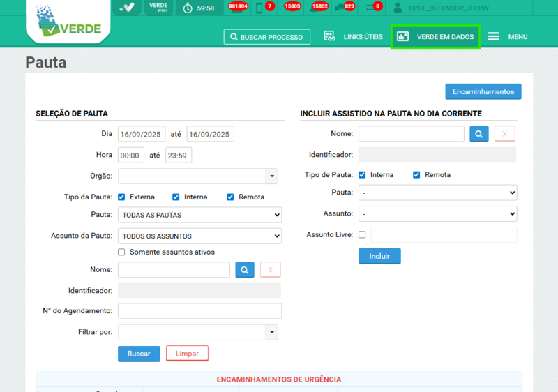Click the Encaminhamentos button
This screenshot has width=558, height=392.
coord(483,92)
